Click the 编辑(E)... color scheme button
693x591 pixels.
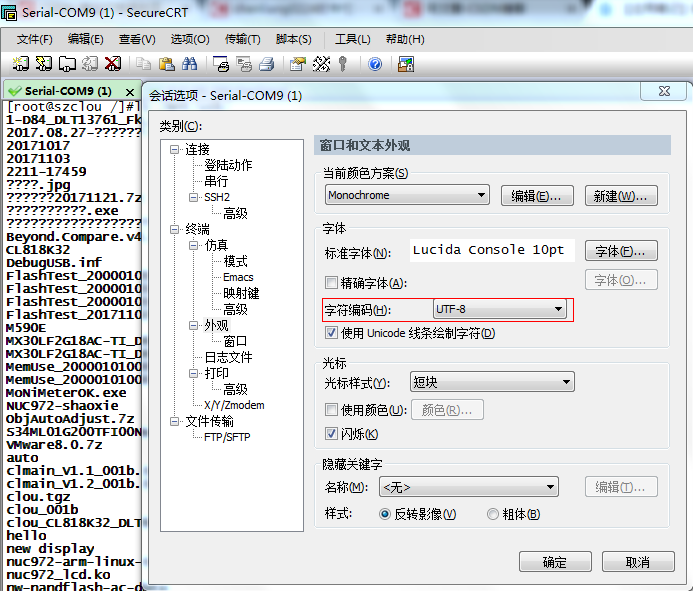(537, 195)
